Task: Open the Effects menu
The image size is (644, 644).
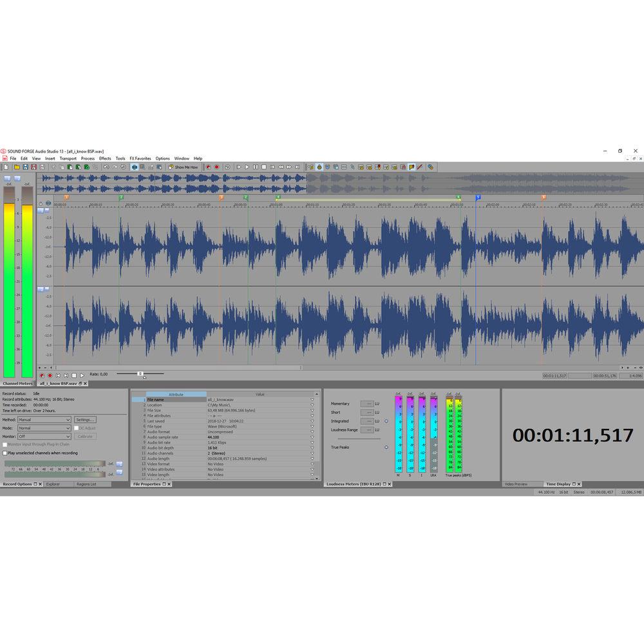Action: pyautogui.click(x=105, y=158)
